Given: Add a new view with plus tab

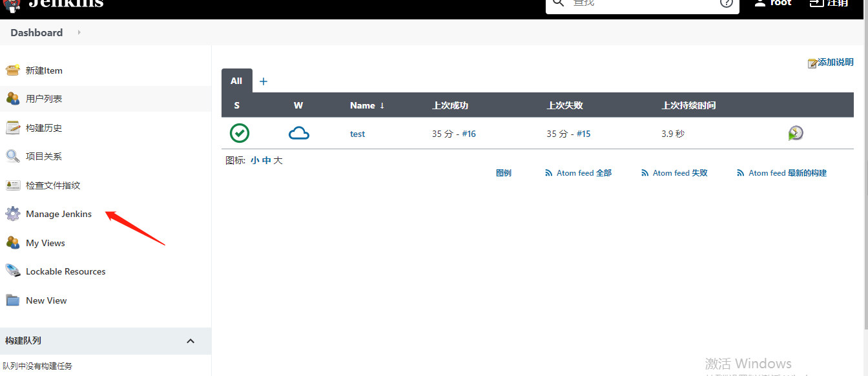Looking at the screenshot, I should [263, 81].
